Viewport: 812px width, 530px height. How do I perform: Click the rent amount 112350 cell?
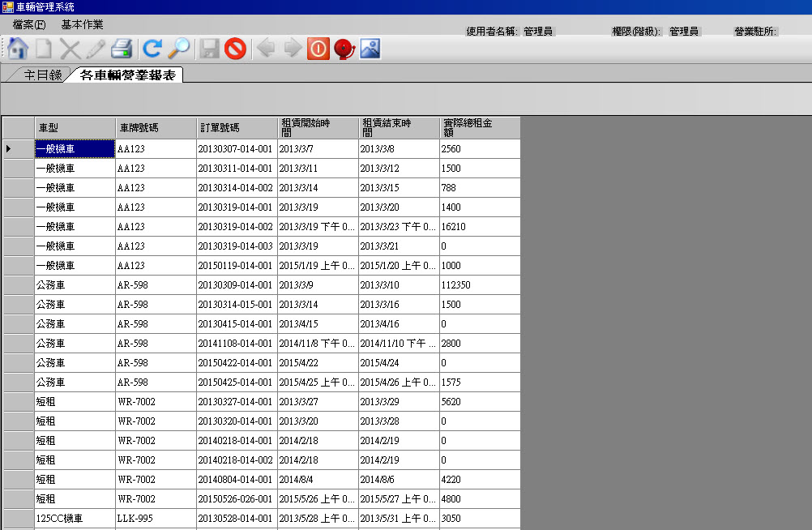coord(480,285)
